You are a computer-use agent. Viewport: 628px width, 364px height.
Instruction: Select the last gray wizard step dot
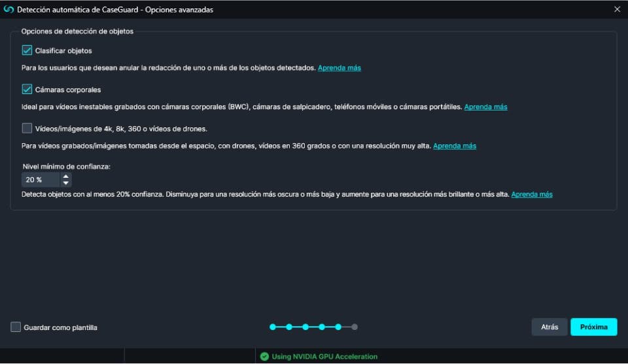(355, 327)
